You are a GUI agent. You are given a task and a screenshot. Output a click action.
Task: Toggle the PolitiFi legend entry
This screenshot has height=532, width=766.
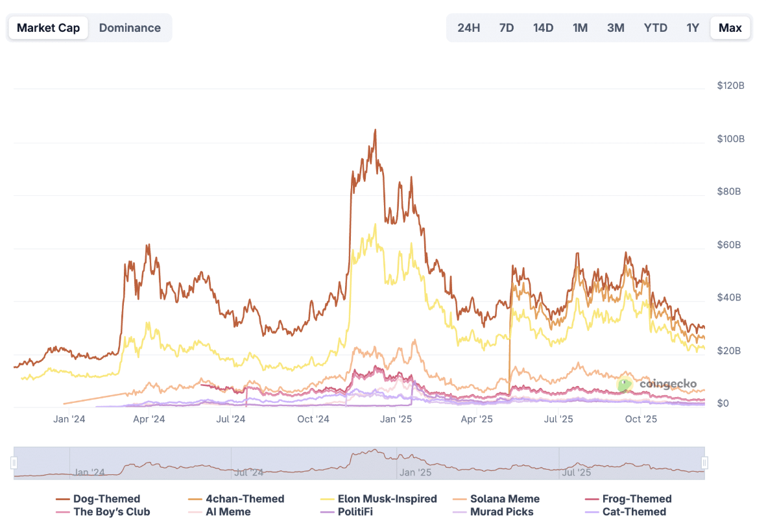click(355, 512)
